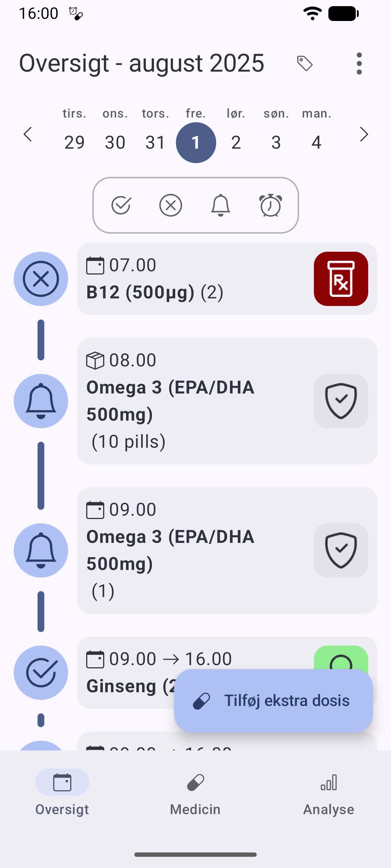Click taken checkmark circle beside Ginseng
391x868 pixels.
pos(41,673)
